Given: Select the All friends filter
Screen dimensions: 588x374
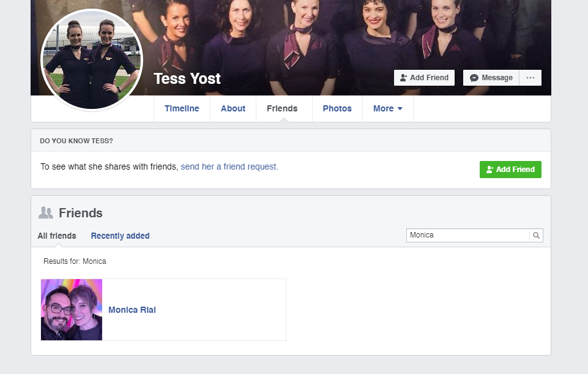Looking at the screenshot, I should [x=57, y=236].
